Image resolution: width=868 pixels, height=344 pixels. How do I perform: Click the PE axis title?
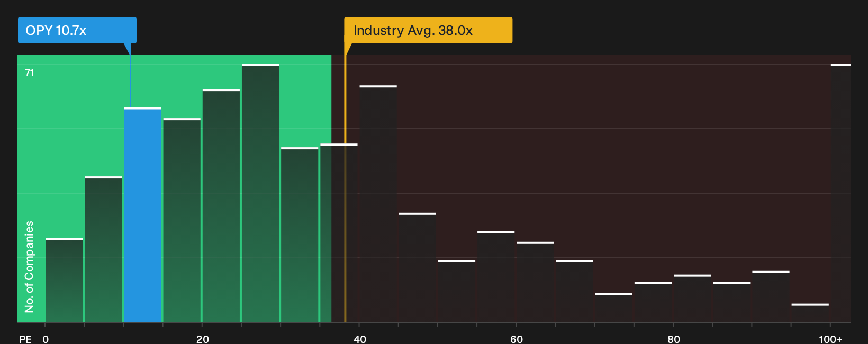coord(25,339)
